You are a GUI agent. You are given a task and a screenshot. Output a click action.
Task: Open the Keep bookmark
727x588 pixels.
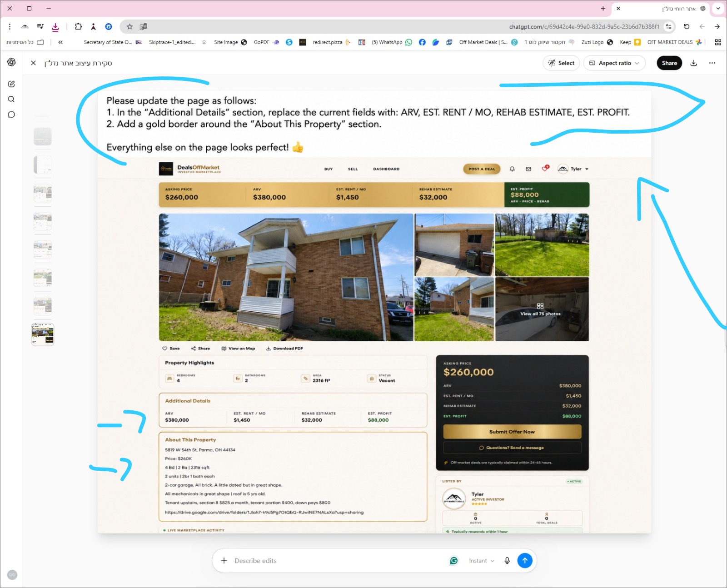(630, 42)
